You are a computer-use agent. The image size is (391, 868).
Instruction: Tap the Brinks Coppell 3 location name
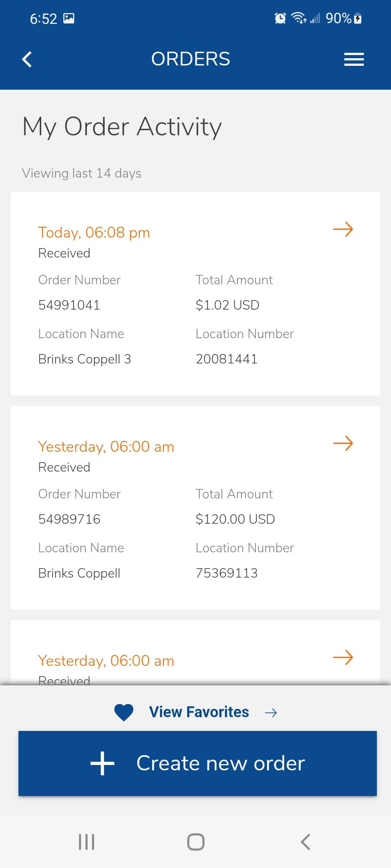pos(85,359)
